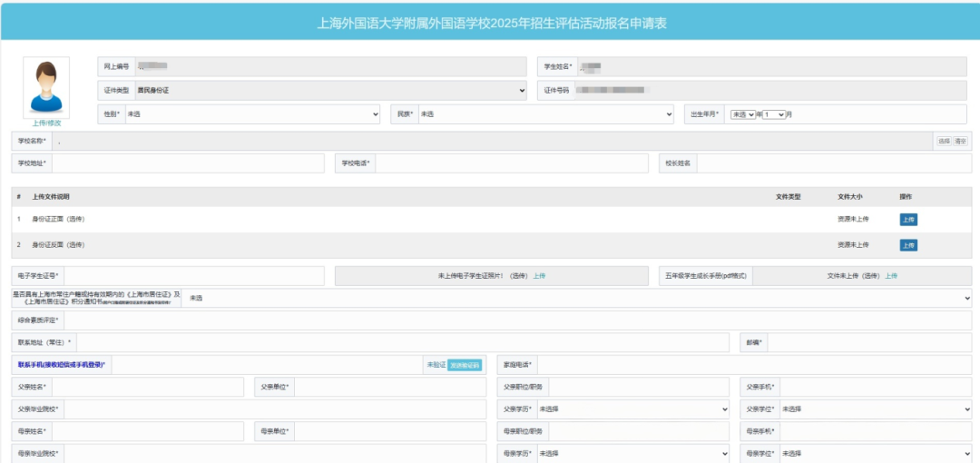This screenshot has width=980, height=463.
Task: Open the birth month dropdown in 出生年月
Action: [x=774, y=115]
